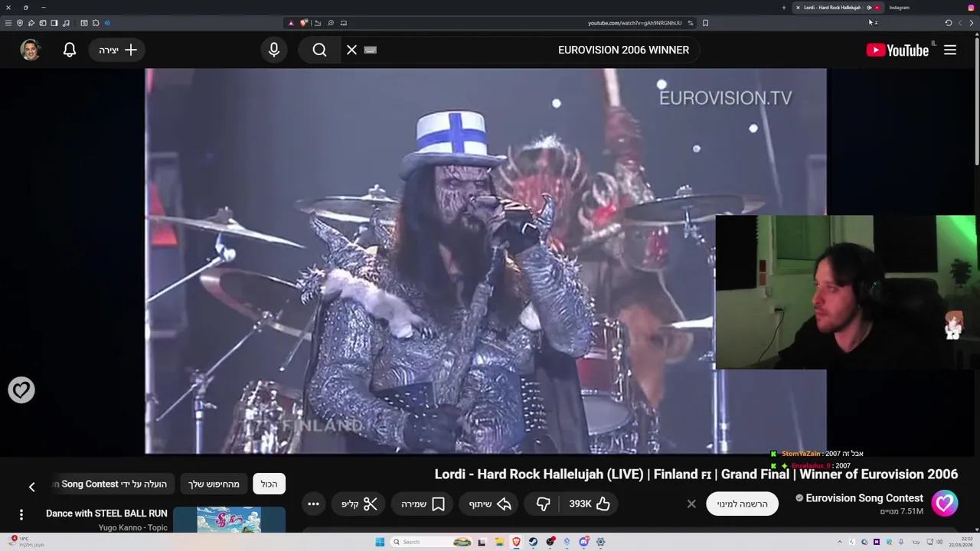This screenshot has height=551, width=980.
Task: Select the 'מהחיפוש שלך' filter chip
Action: tap(214, 484)
